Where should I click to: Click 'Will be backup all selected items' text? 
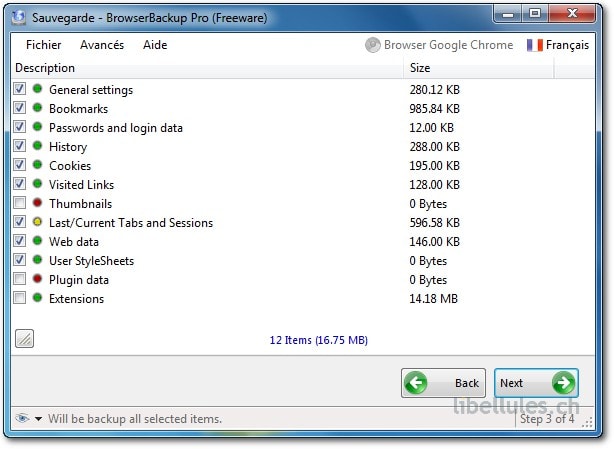(x=135, y=419)
